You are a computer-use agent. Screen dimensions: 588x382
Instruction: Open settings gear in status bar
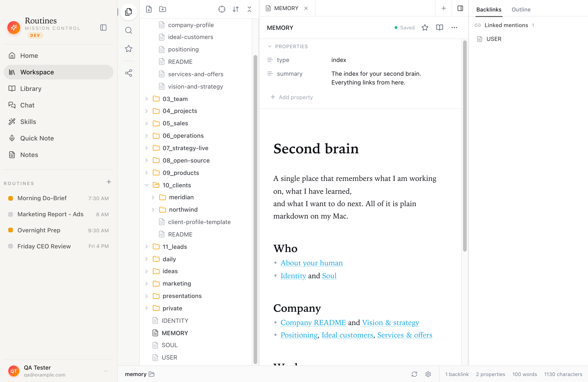pyautogui.click(x=428, y=374)
